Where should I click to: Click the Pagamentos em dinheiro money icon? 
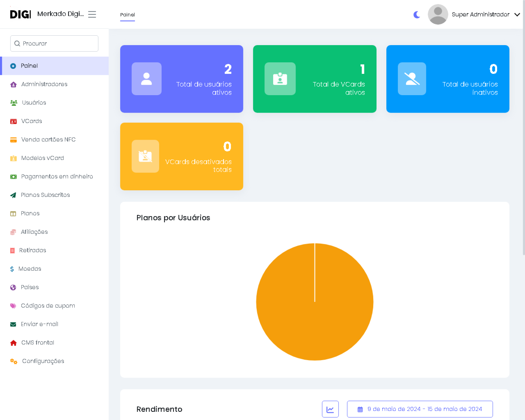point(13,177)
